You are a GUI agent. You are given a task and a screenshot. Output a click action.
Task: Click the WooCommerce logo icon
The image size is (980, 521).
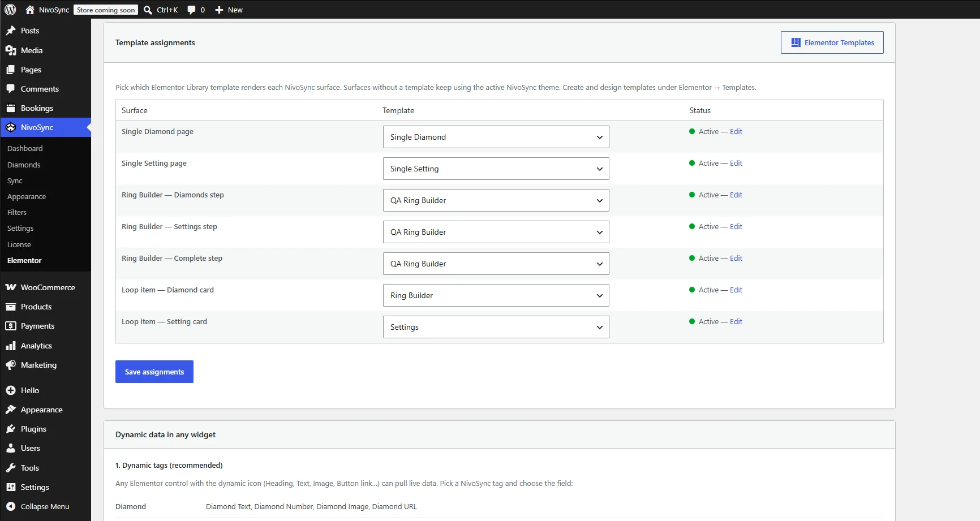[11, 287]
